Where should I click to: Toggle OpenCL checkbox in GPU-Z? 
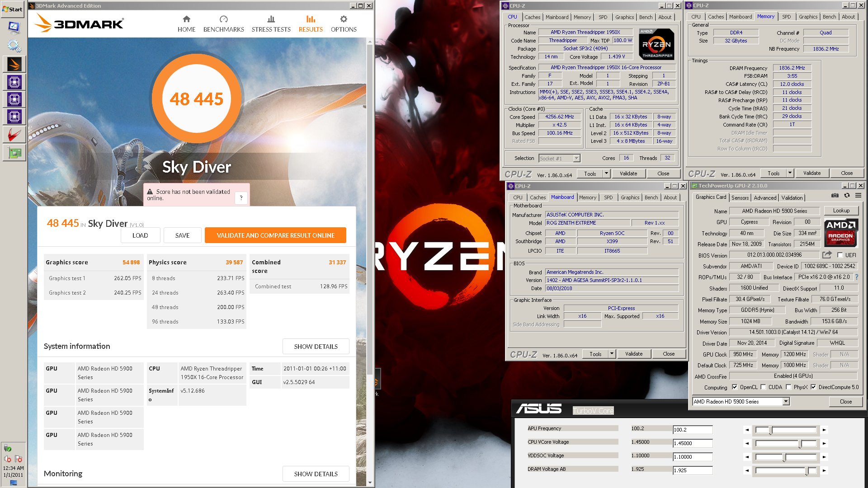(735, 387)
